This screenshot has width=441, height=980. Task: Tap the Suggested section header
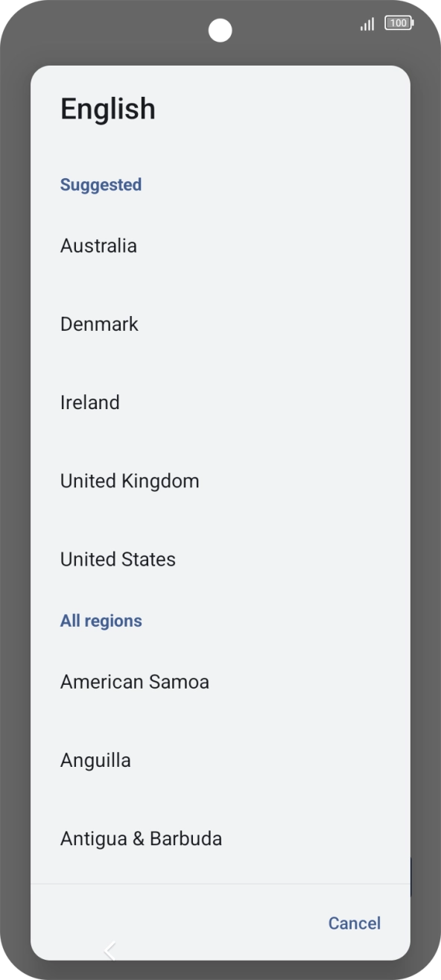click(101, 185)
